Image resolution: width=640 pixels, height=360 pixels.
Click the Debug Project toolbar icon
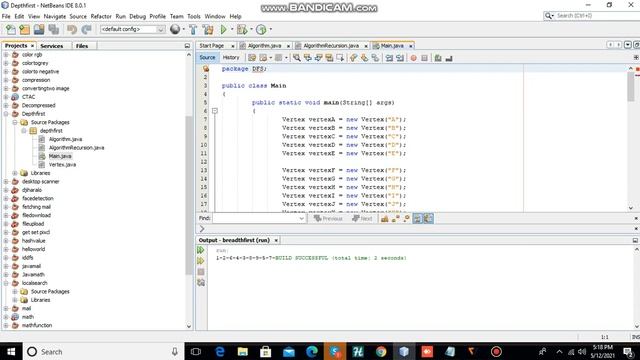pyautogui.click(x=242, y=29)
